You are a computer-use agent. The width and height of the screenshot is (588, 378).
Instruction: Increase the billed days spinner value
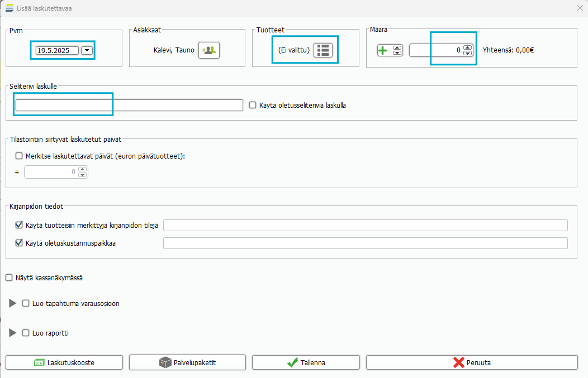click(x=83, y=169)
